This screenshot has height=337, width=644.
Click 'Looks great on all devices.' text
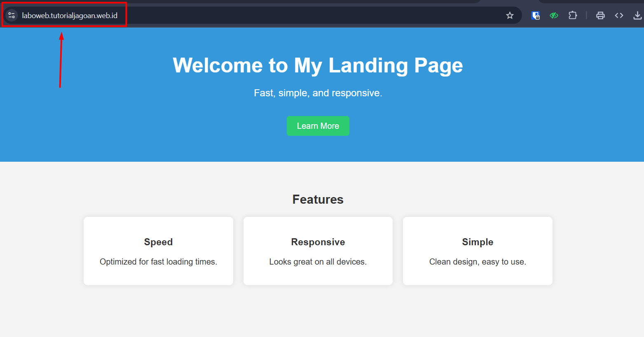click(x=318, y=262)
